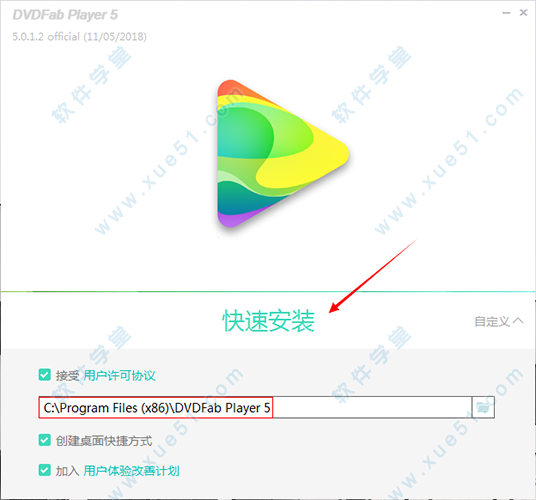This screenshot has width=536, height=500.
Task: Minimize the installer window
Action: coord(506,13)
